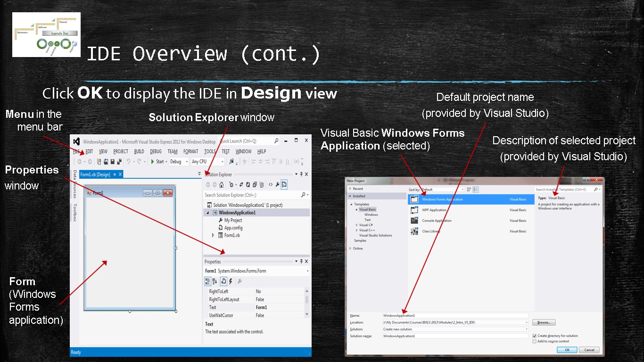
Task: Click the Collapse All icon in Solution Explorer
Action: click(x=255, y=185)
